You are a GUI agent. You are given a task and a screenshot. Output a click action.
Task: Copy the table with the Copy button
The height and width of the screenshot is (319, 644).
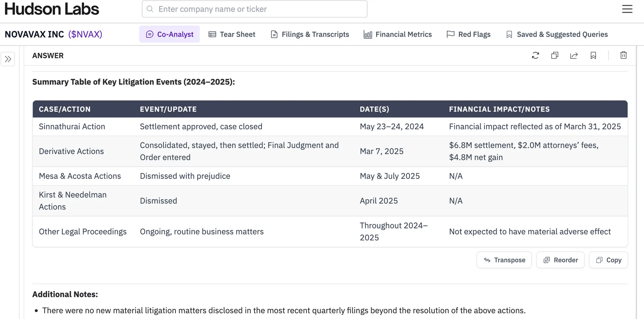click(608, 260)
